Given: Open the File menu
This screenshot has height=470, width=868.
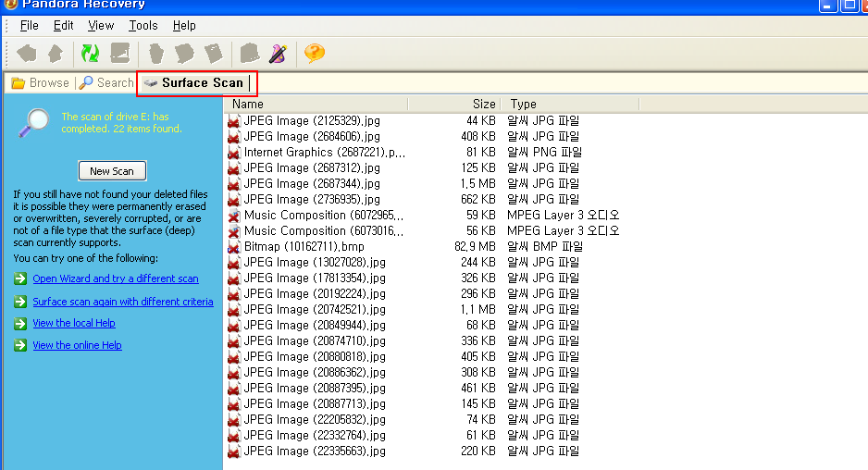Looking at the screenshot, I should [x=29, y=26].
